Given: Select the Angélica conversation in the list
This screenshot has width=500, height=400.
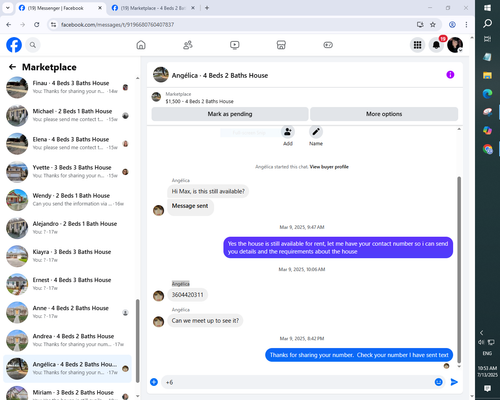Looking at the screenshot, I should (68, 369).
